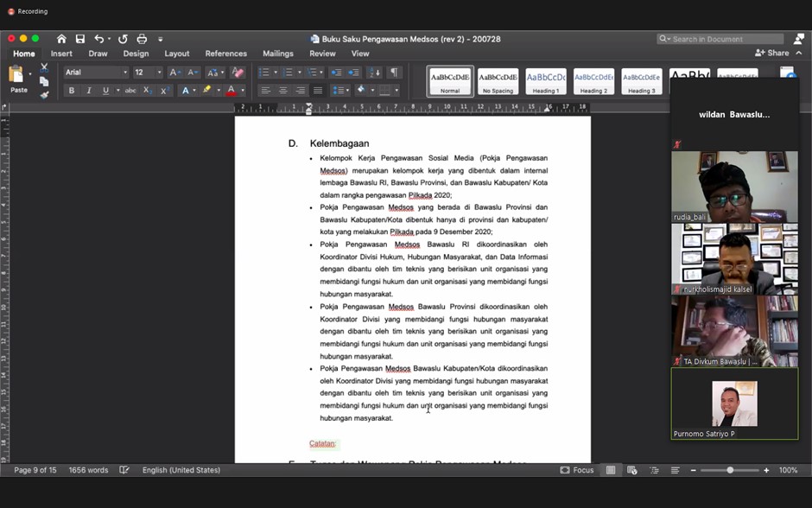Apply subscript formatting
The height and width of the screenshot is (508, 812).
coord(147,90)
